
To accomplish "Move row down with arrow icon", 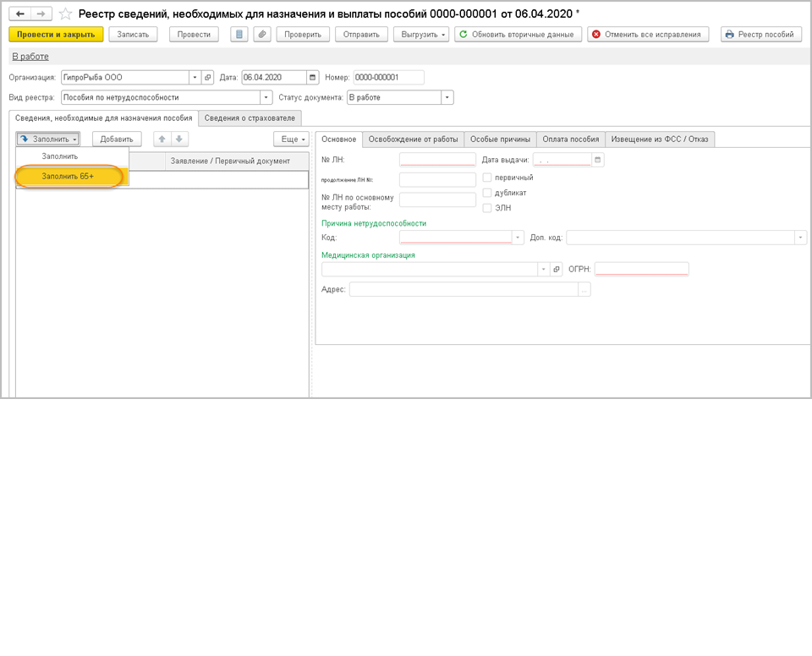I will 178,139.
